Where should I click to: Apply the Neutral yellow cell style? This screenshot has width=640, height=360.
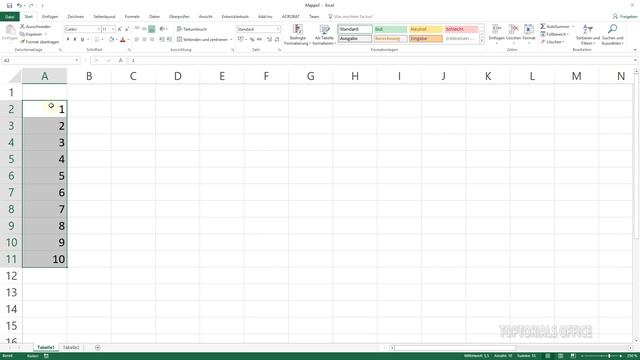pyautogui.click(x=426, y=29)
